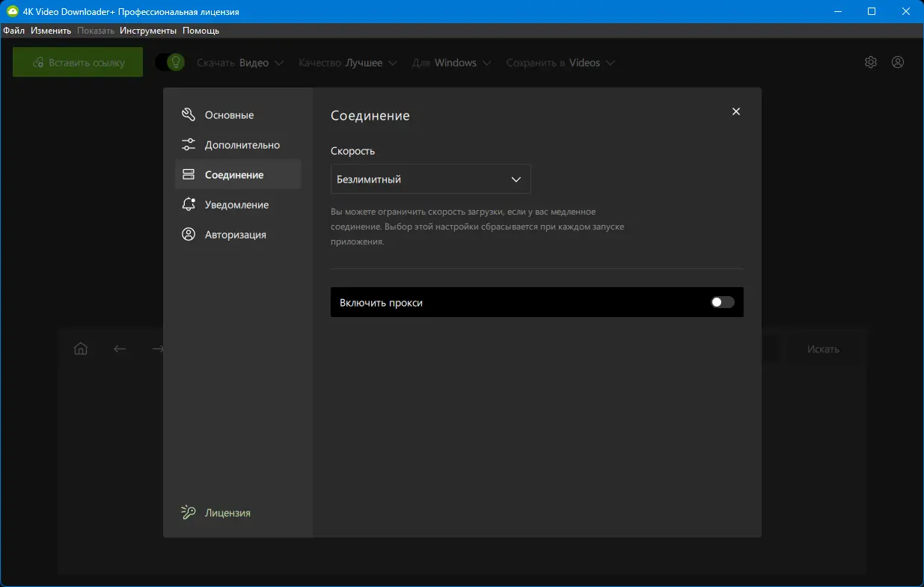Image resolution: width=924 pixels, height=587 pixels.
Task: Open the Для Windows dropdown
Action: click(x=452, y=63)
